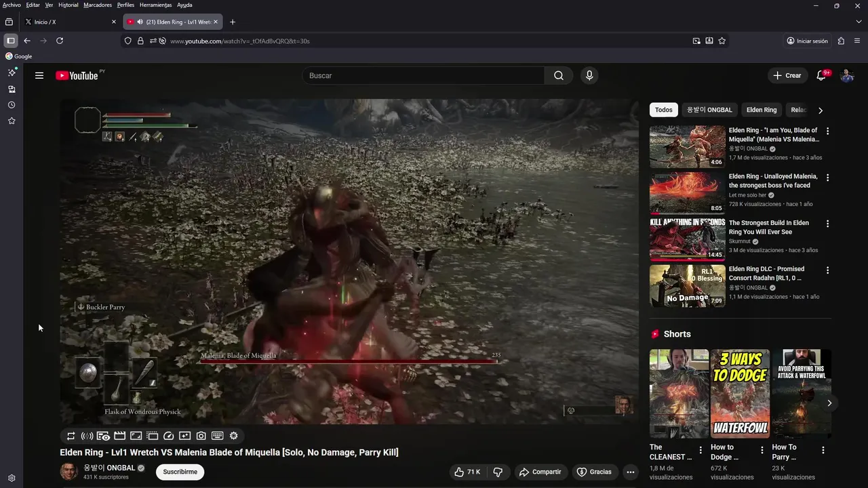Image resolution: width=868 pixels, height=488 pixels.
Task: Open the sidebar AI chatbot sparkle icon
Action: pos(12,73)
